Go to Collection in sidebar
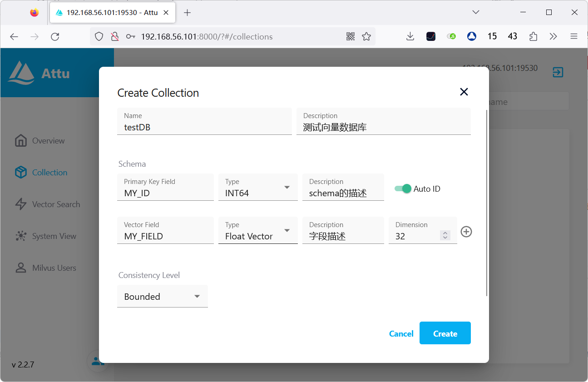The height and width of the screenshot is (382, 588). (49, 173)
